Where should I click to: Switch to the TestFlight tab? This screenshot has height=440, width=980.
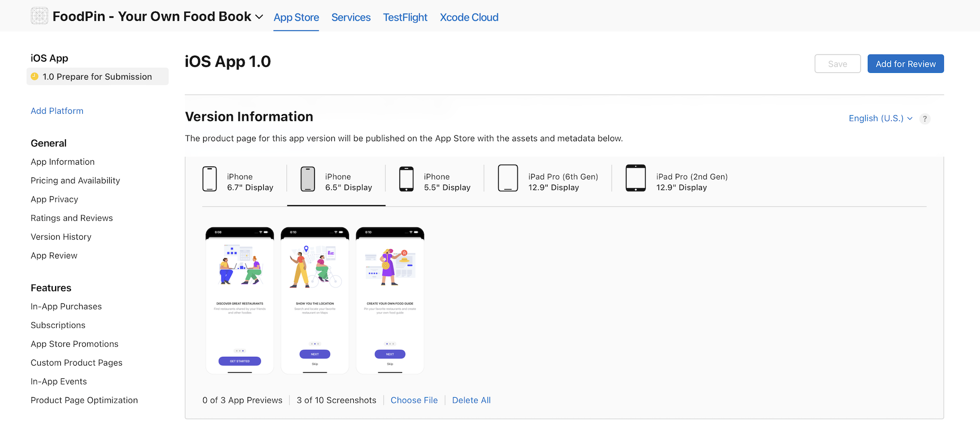(405, 17)
